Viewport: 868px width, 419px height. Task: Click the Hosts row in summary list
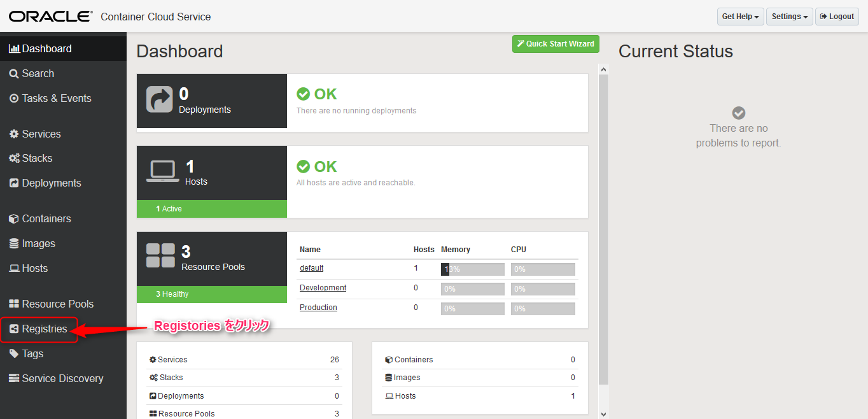[x=480, y=396]
